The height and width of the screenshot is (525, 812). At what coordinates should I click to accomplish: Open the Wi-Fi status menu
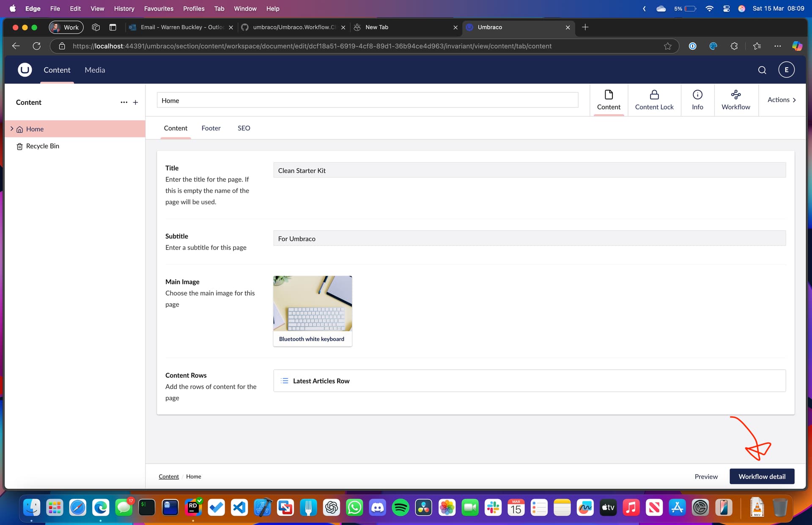[710, 8]
